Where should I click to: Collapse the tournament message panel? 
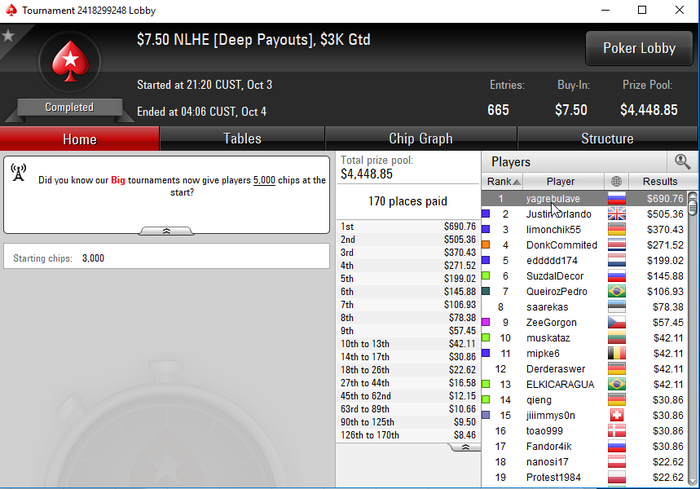[166, 231]
